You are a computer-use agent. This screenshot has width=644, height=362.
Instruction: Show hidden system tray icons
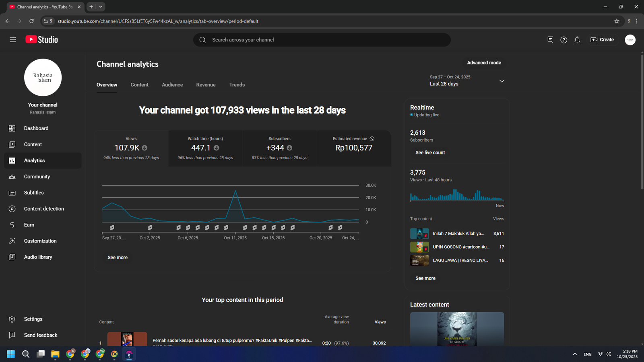574,354
